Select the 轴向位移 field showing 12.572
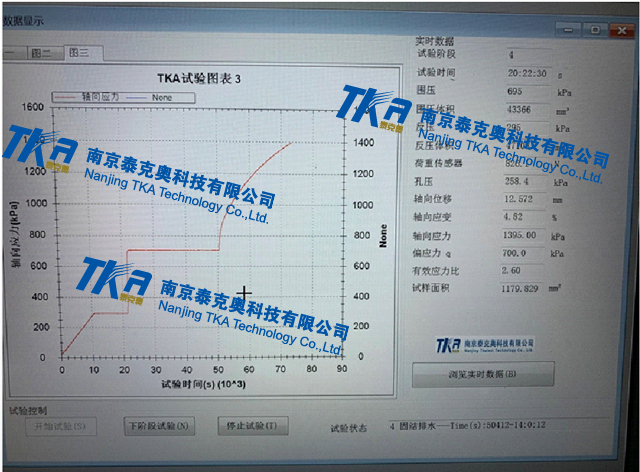 click(x=525, y=199)
